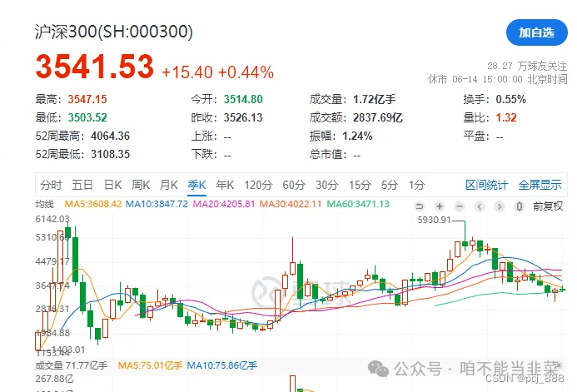The height and width of the screenshot is (392, 577).
Task: Select the 分时 chart tab
Action: click(x=51, y=185)
